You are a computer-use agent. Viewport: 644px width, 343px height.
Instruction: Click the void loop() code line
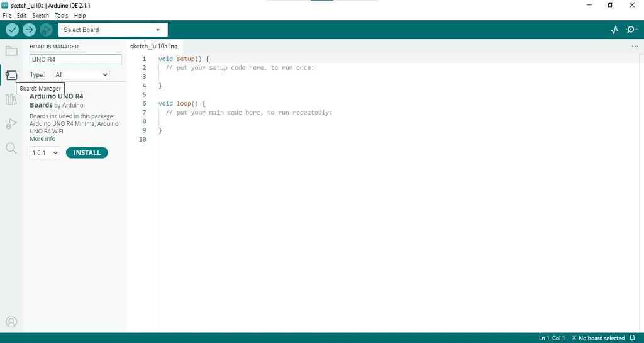point(182,103)
